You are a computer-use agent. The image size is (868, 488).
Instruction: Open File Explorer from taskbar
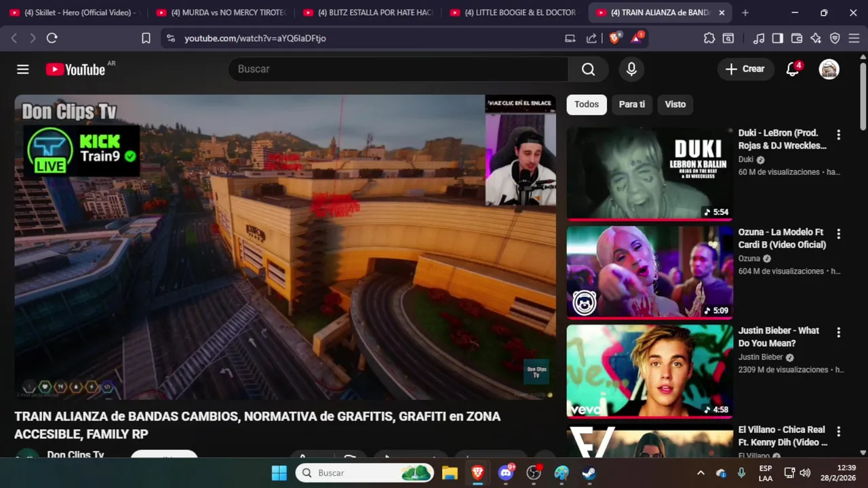(450, 473)
